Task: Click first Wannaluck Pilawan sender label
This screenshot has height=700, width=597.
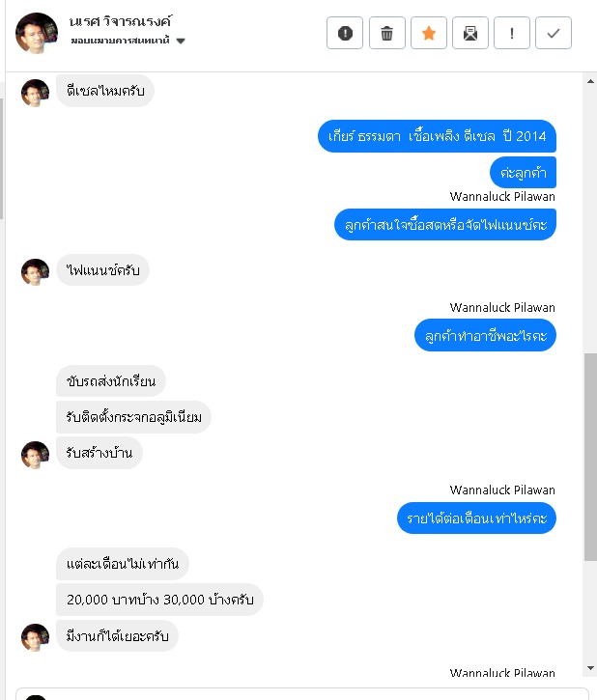Action: click(502, 197)
